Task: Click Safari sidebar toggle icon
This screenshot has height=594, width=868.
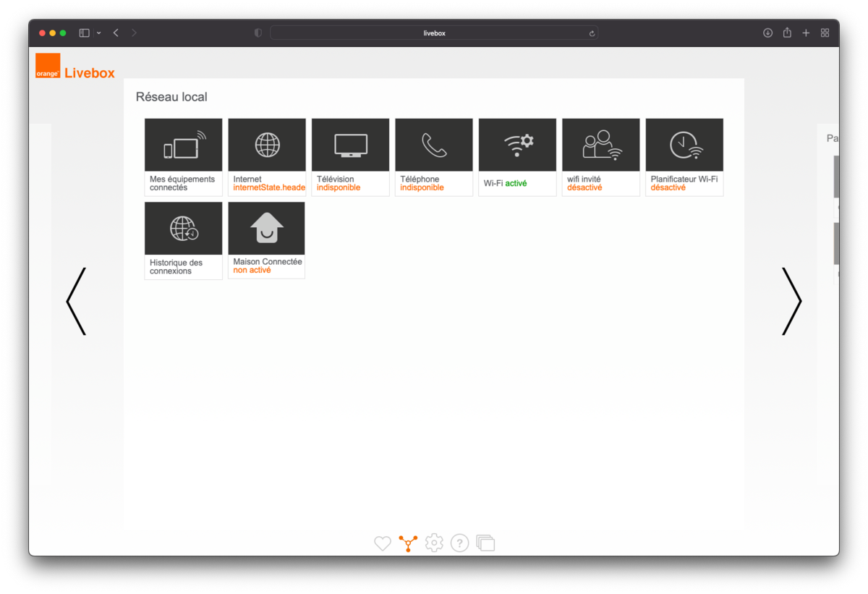Action: tap(85, 33)
